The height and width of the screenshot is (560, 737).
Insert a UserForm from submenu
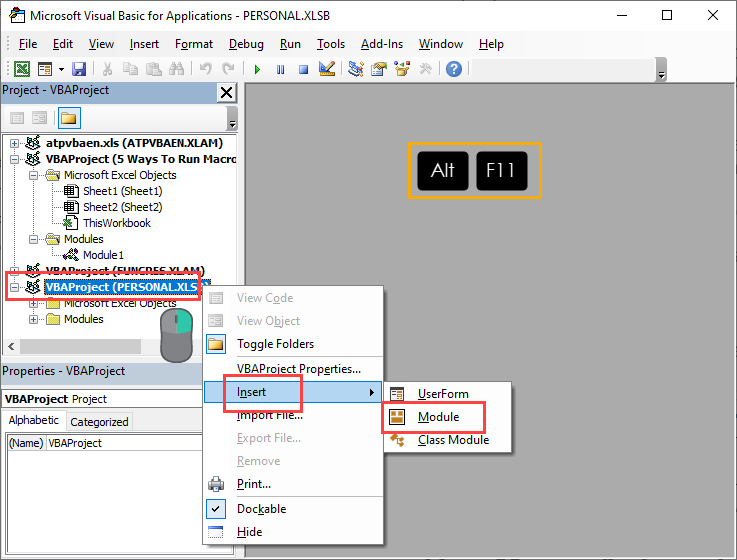click(x=447, y=394)
